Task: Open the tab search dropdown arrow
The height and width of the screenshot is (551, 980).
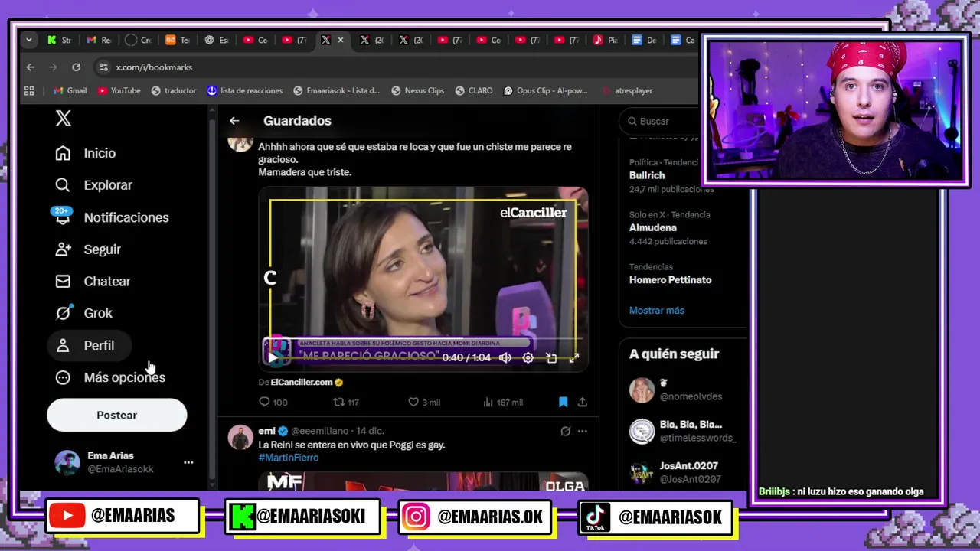Action: (28, 40)
